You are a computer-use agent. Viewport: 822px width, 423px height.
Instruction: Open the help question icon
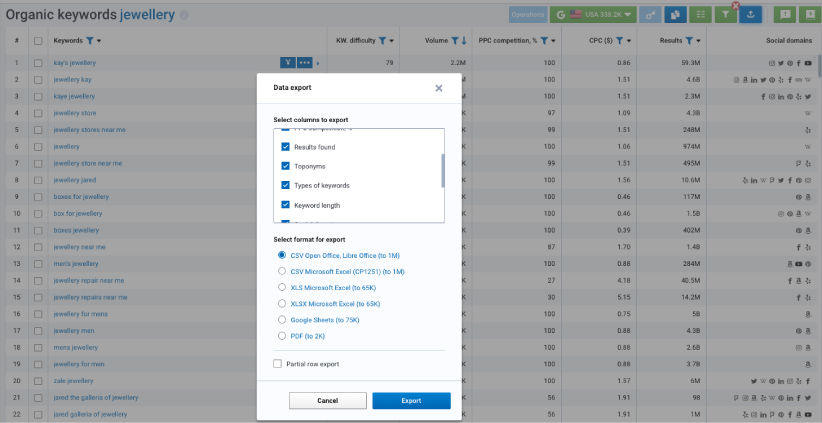coord(810,15)
